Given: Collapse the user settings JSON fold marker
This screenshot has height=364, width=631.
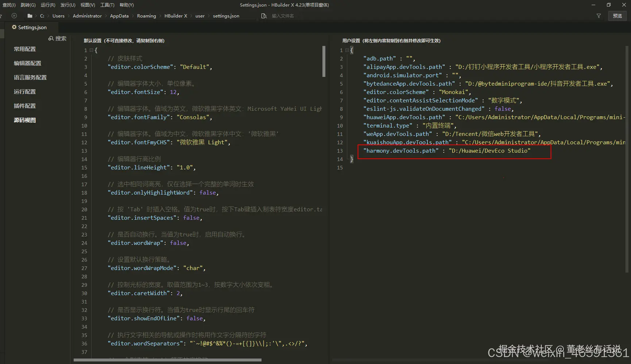Looking at the screenshot, I should click(347, 50).
